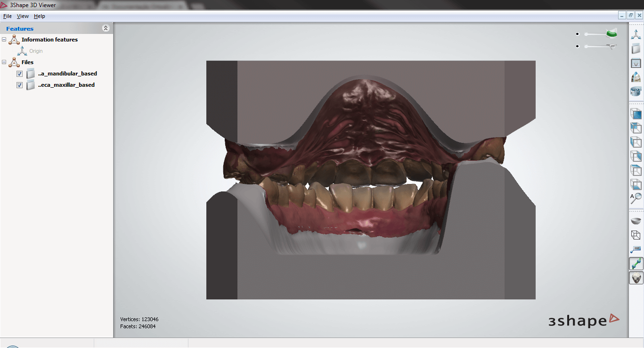Click the zoom-all magnifier icon
This screenshot has width=644, height=348.
[636, 199]
